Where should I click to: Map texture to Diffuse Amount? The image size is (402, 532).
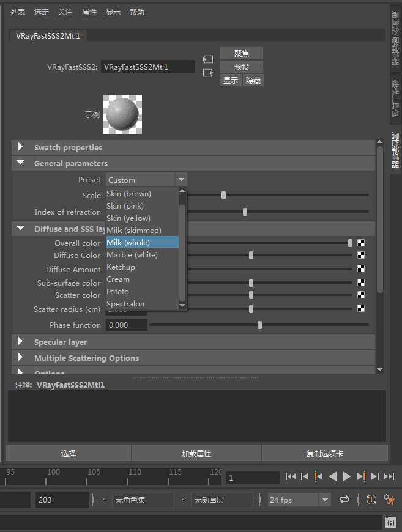pos(361,268)
